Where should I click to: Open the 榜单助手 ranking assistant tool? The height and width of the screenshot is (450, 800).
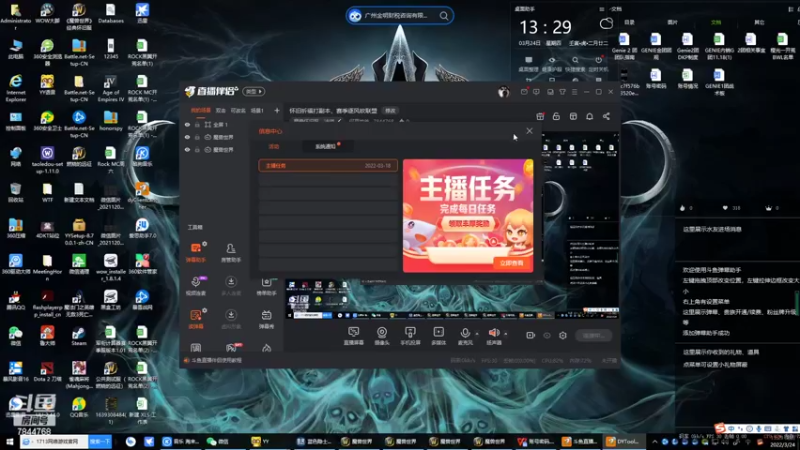[266, 286]
